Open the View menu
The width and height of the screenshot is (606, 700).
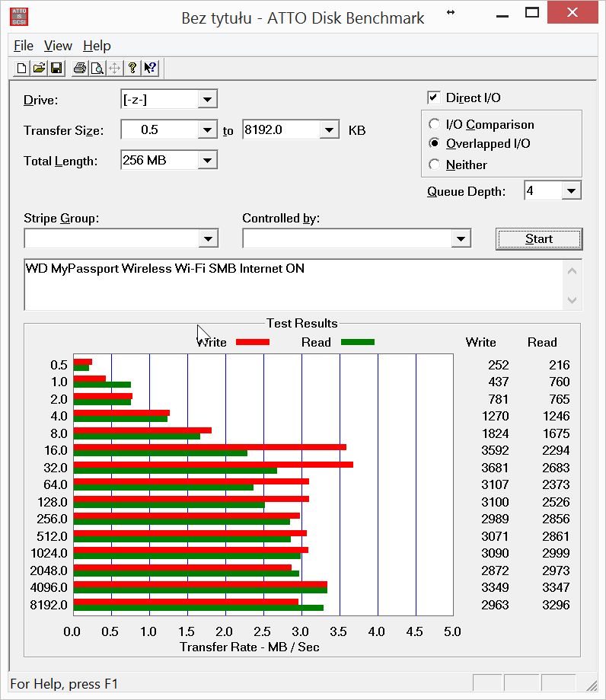58,46
